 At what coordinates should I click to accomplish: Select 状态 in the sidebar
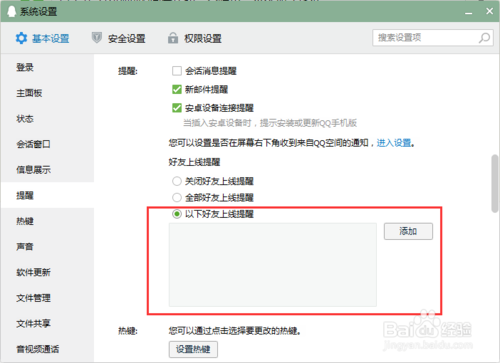pos(47,119)
